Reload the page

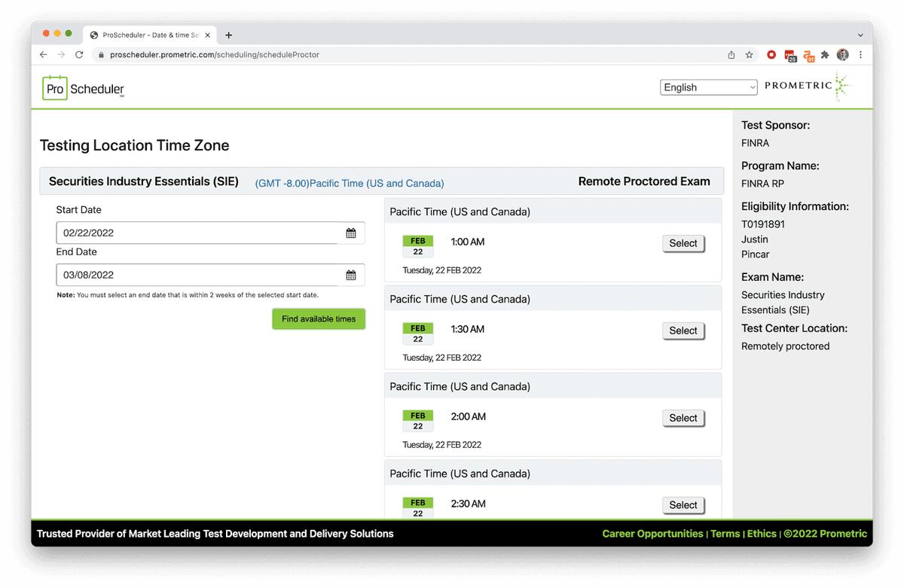[x=79, y=55]
